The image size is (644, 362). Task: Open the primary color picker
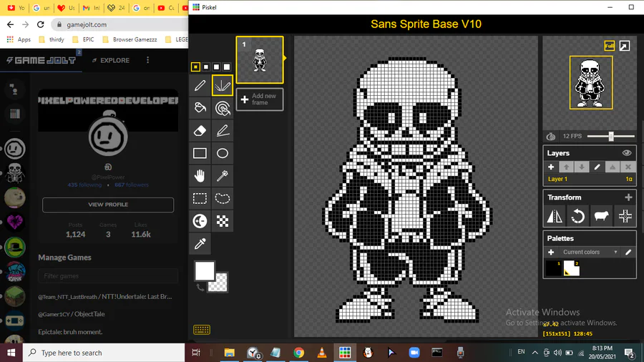(204, 270)
